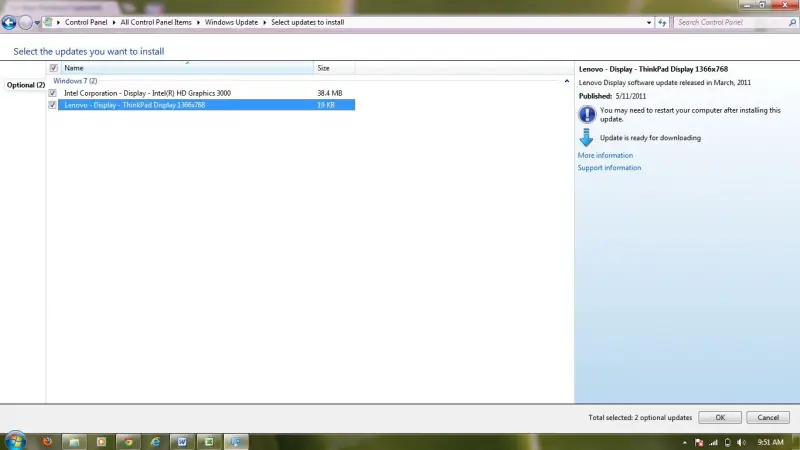Switch to Microsoft Excel on taskbar
The height and width of the screenshot is (450, 800).
pyautogui.click(x=209, y=442)
